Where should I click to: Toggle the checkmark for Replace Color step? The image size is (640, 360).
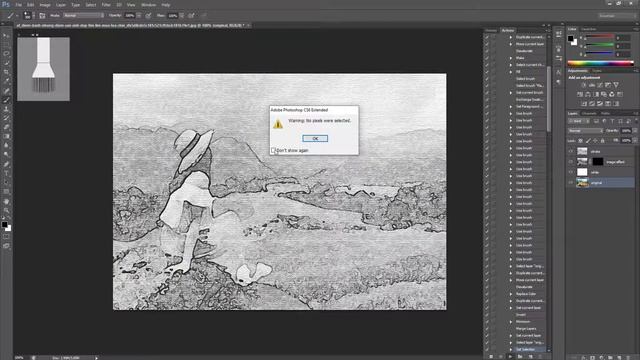pos(487,294)
